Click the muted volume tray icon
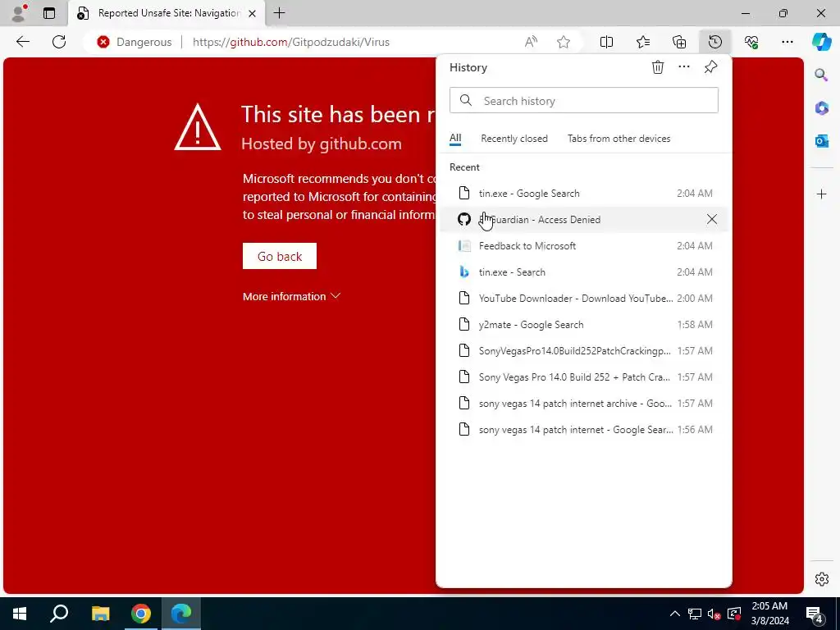840x630 pixels. (x=714, y=614)
